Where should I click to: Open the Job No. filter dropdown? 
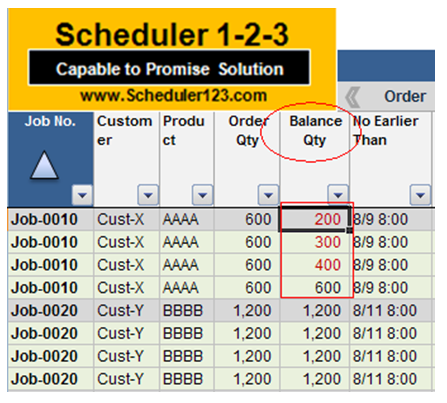[82, 195]
